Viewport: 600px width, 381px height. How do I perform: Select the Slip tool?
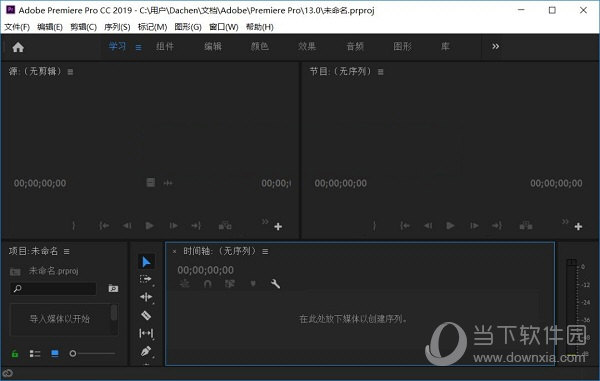click(146, 333)
